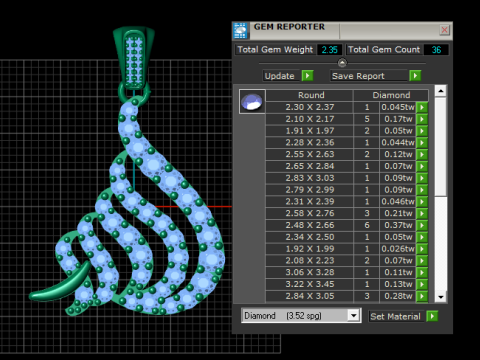Select the 1.91 X 1.97 size cell
This screenshot has height=360, width=480.
pos(309,131)
